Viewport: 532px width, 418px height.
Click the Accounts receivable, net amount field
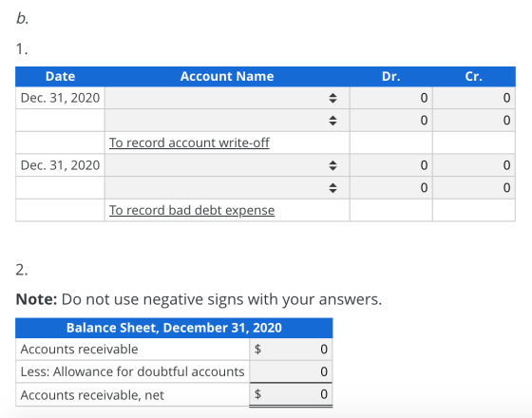coord(291,394)
